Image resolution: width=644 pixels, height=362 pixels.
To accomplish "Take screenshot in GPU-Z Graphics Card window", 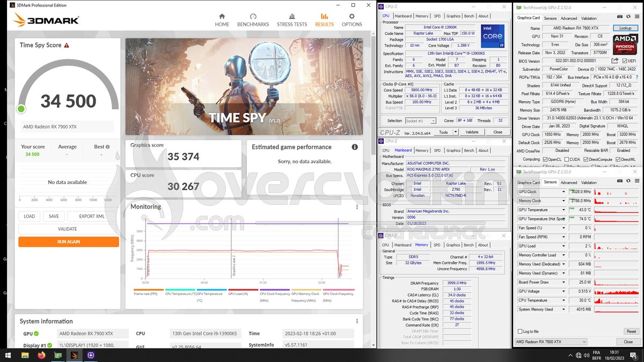I will (x=621, y=18).
